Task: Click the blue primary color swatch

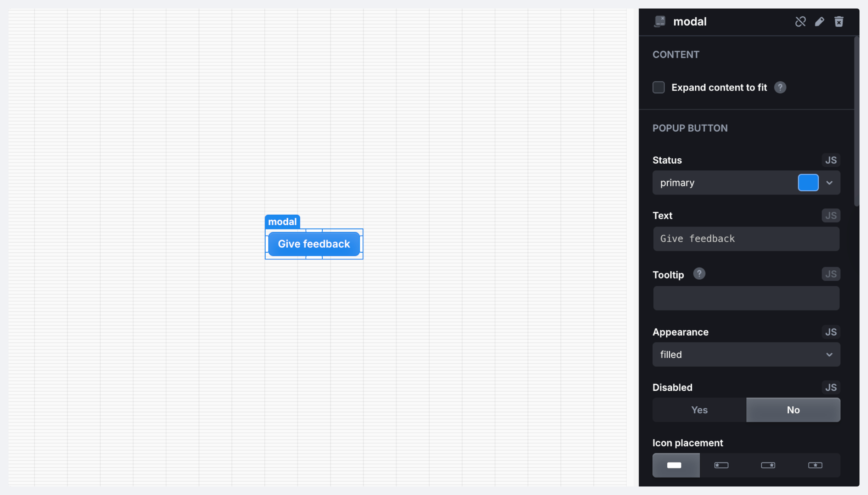Action: pyautogui.click(x=808, y=183)
